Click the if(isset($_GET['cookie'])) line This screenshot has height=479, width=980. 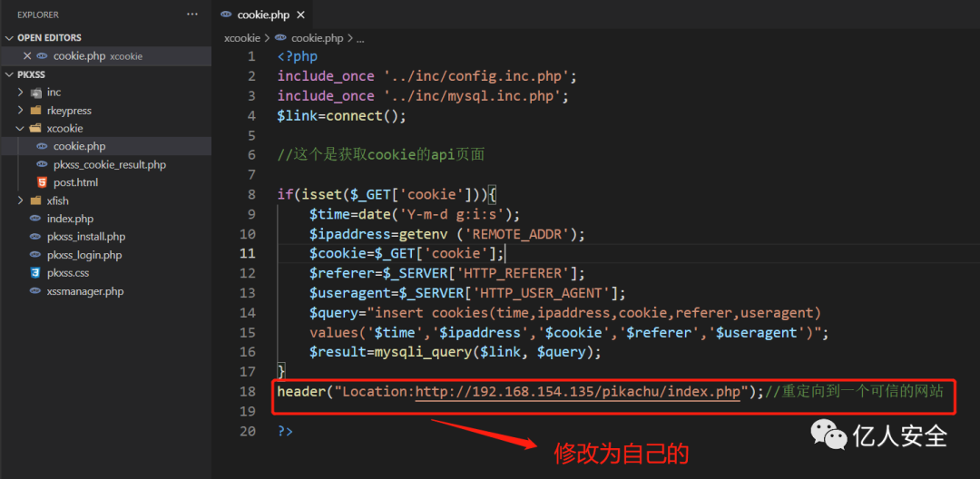387,194
